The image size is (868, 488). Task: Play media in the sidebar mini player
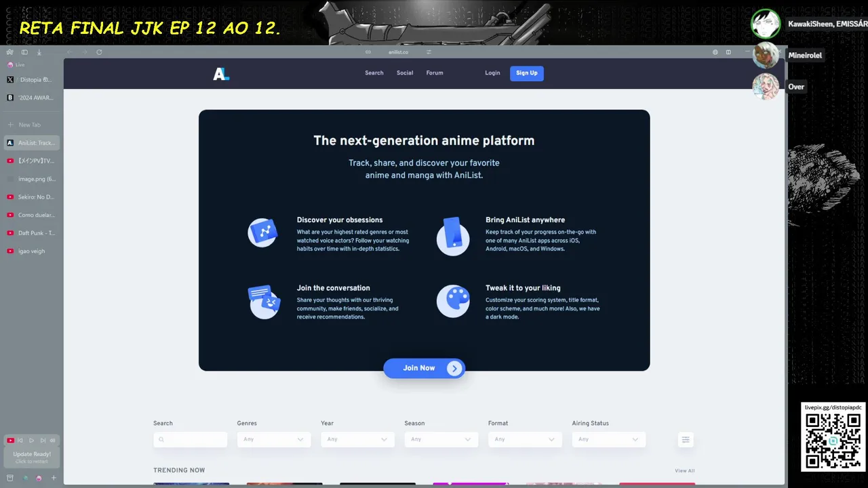click(x=31, y=441)
